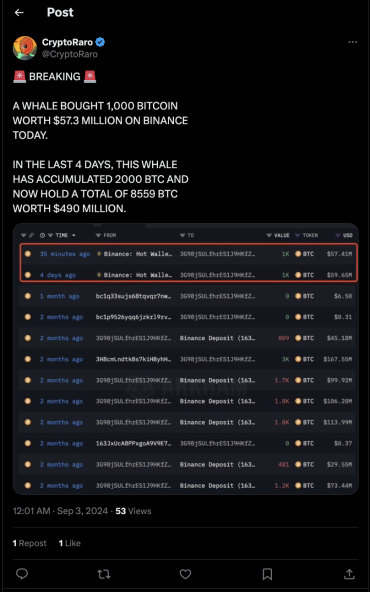The image size is (370, 592).
Task: Open the FROM column filter
Action: 105,235
